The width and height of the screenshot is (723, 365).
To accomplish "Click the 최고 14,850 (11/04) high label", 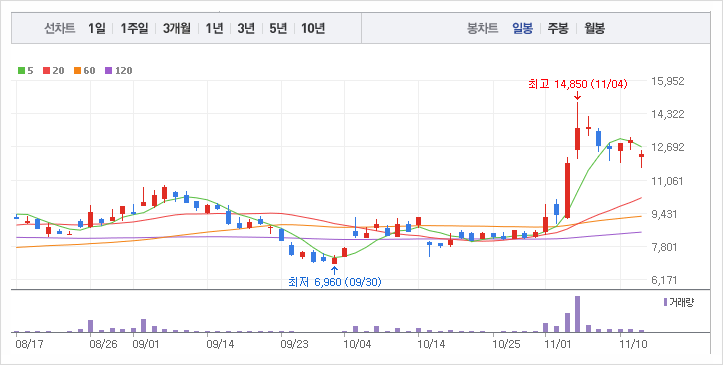I will click(577, 84).
